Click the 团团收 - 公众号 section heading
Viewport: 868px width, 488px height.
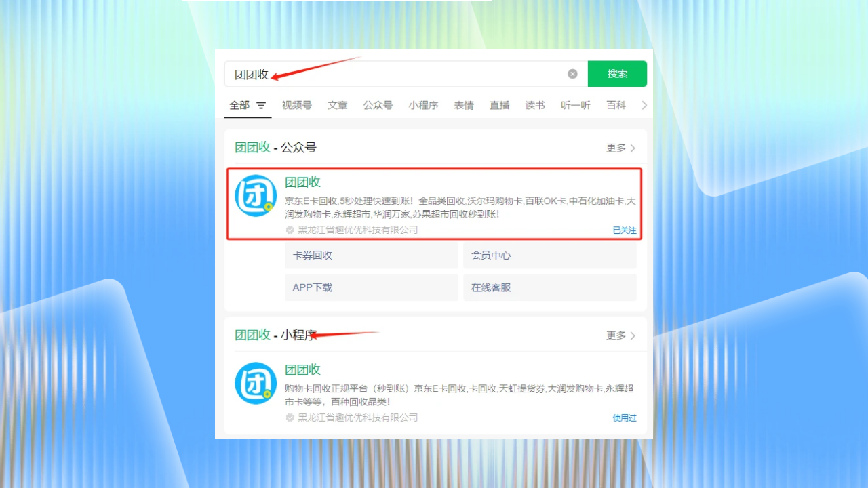click(275, 148)
